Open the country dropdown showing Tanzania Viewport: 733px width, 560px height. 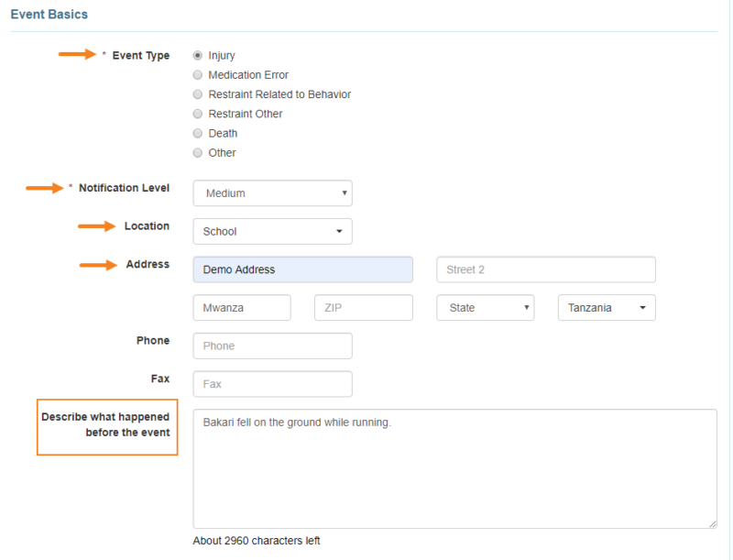pyautogui.click(x=606, y=307)
